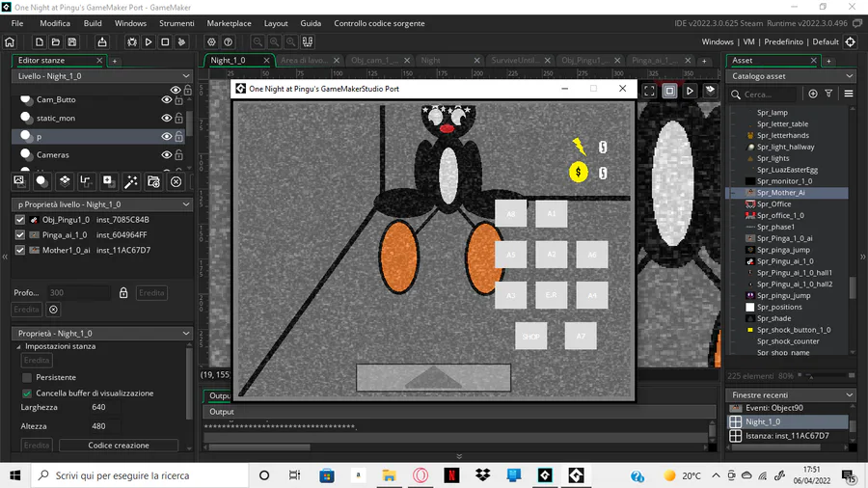Collapse Proprietà - Night_1_0 section
This screenshot has height=488, width=868.
point(186,334)
